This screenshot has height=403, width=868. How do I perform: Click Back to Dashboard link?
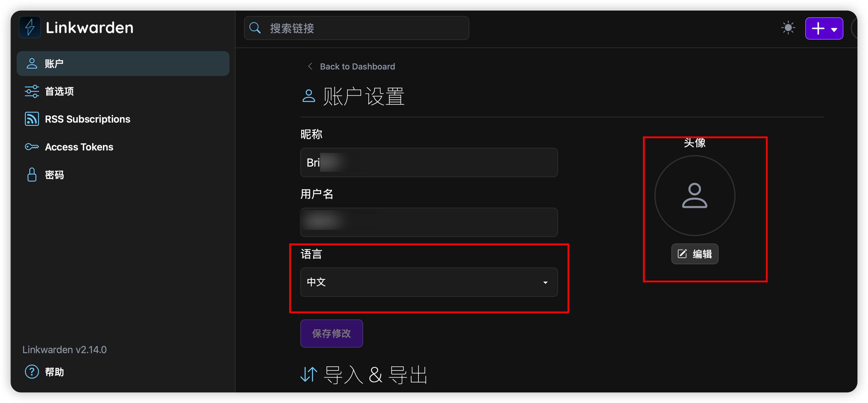357,67
